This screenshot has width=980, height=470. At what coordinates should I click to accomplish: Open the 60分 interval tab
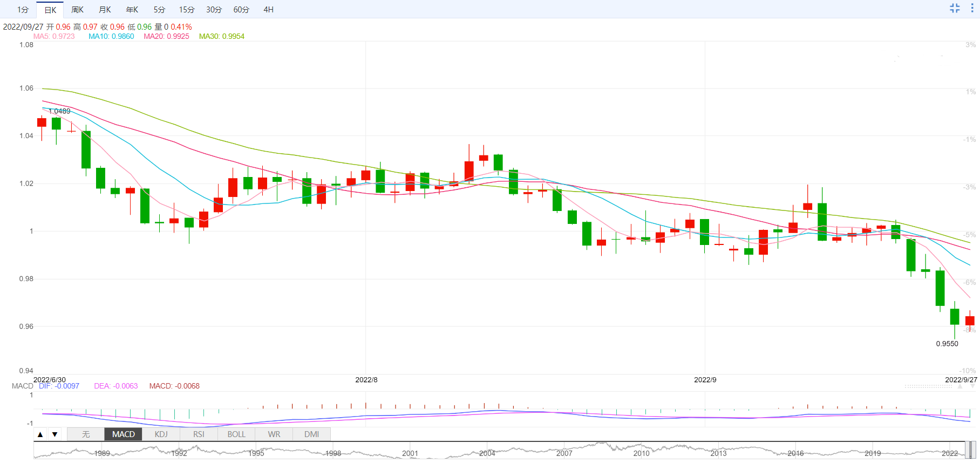(x=241, y=10)
